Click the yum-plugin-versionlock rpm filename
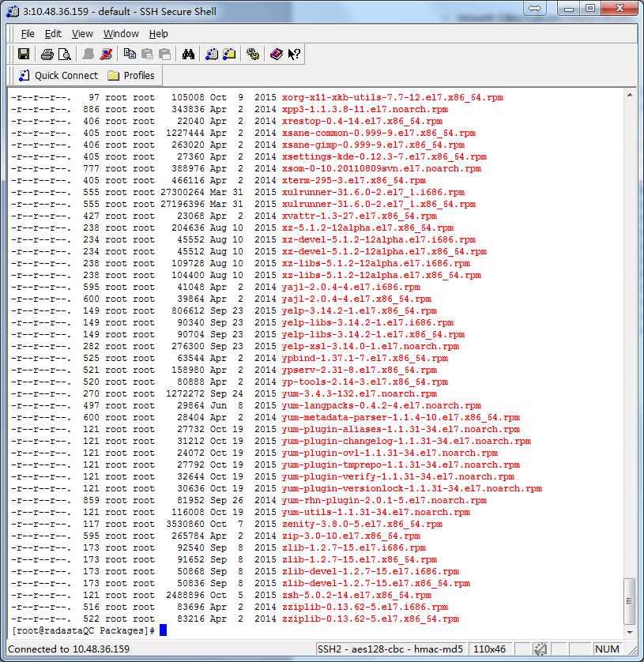The width and height of the screenshot is (644, 662). [x=412, y=488]
